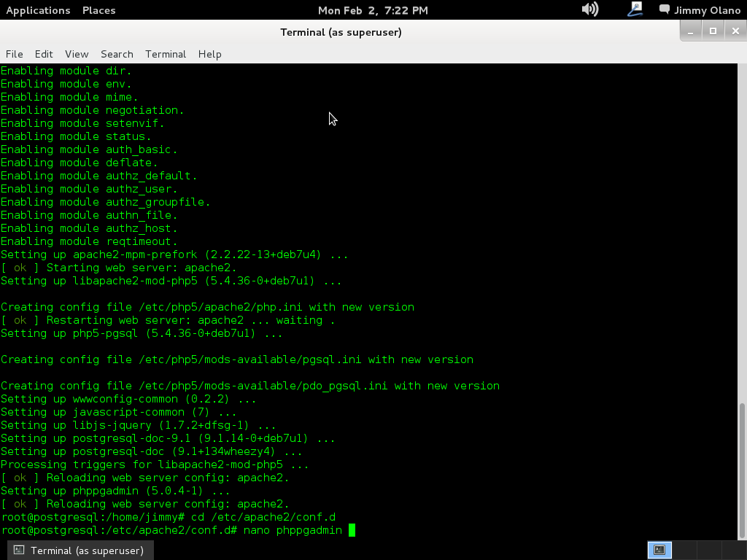The height and width of the screenshot is (560, 747).
Task: Click the chat bubble status icon
Action: click(664, 9)
